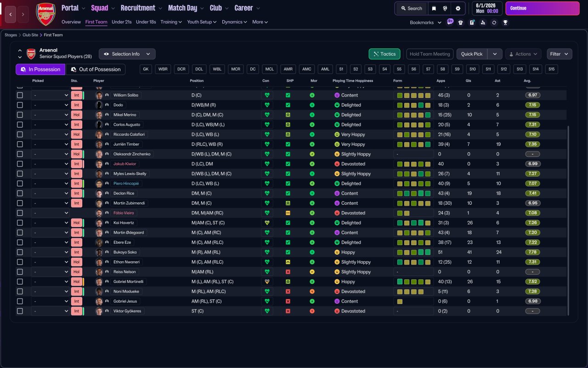Open the Tactics button
The height and width of the screenshot is (368, 588).
tap(384, 54)
